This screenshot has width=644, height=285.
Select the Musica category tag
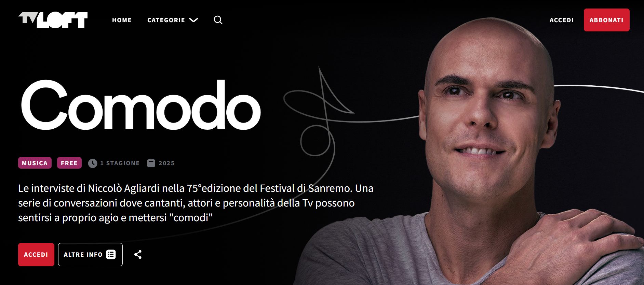click(x=35, y=163)
